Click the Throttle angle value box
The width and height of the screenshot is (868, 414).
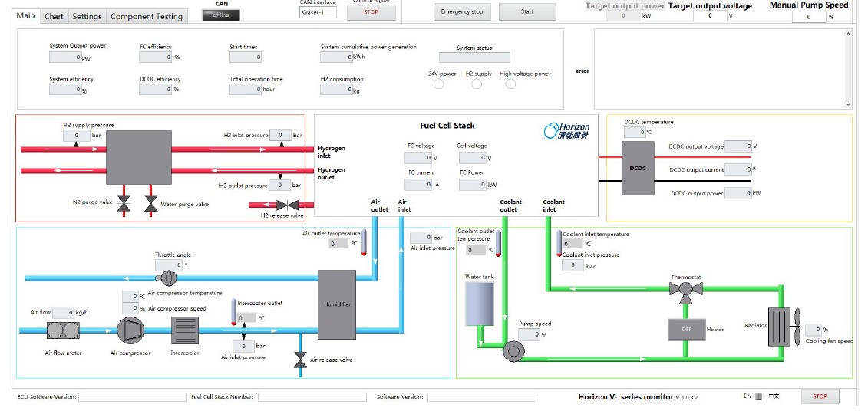tap(168, 264)
